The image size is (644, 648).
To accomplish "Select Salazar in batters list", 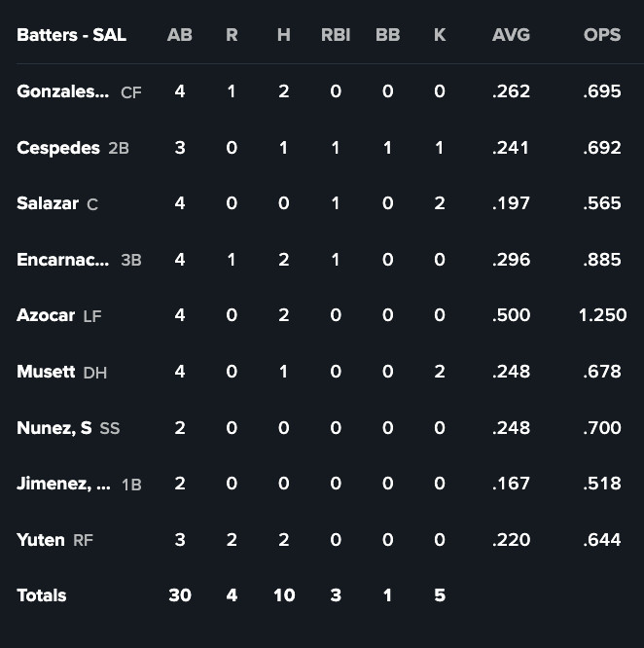I will [x=48, y=203].
